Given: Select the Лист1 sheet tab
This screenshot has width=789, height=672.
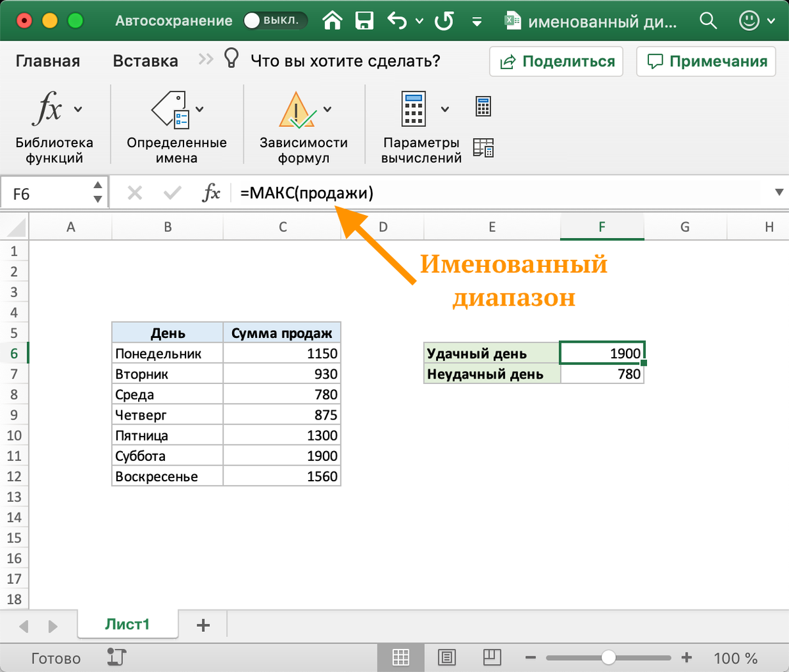Looking at the screenshot, I should tap(128, 624).
